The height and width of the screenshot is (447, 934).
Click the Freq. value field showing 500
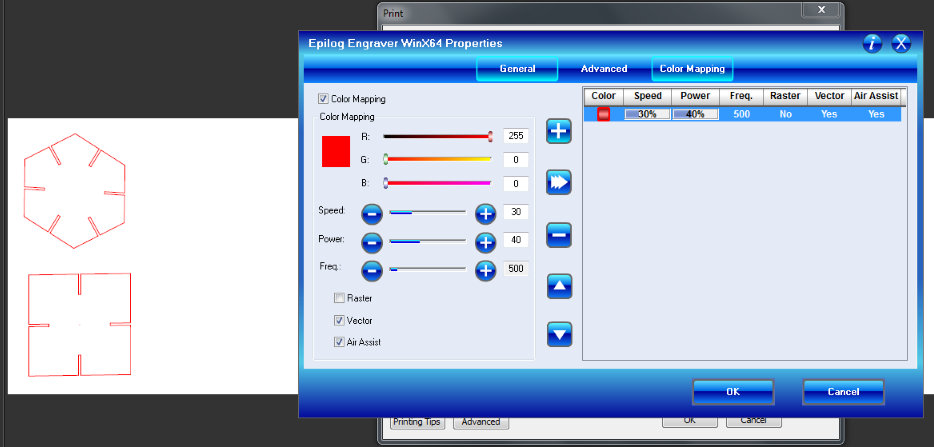coord(516,269)
